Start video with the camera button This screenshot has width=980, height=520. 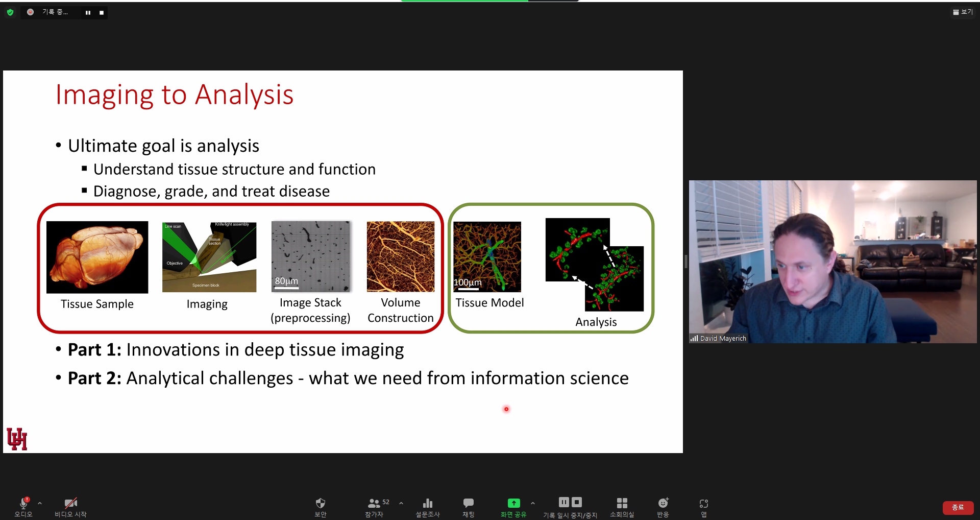pos(70,506)
